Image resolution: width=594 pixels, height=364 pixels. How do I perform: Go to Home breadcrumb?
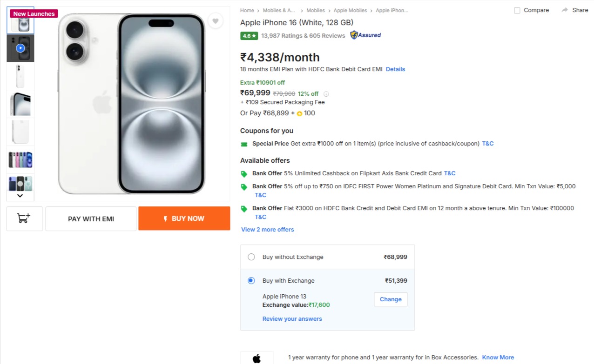tap(247, 10)
